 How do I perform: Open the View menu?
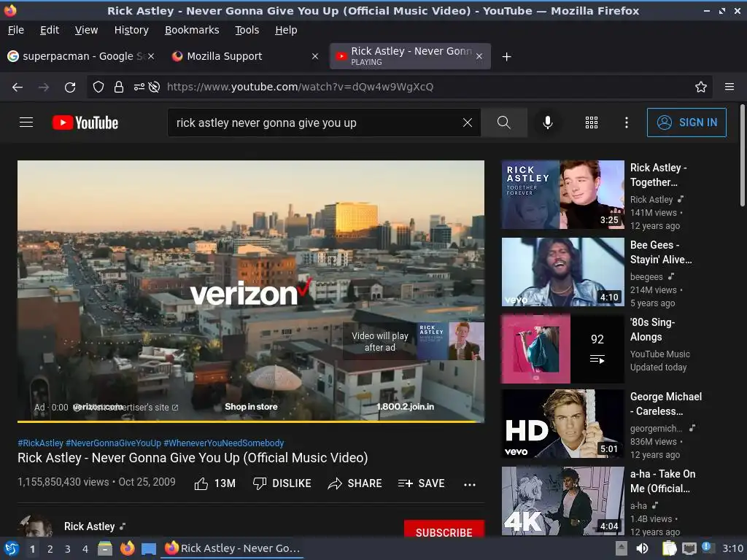(x=86, y=30)
